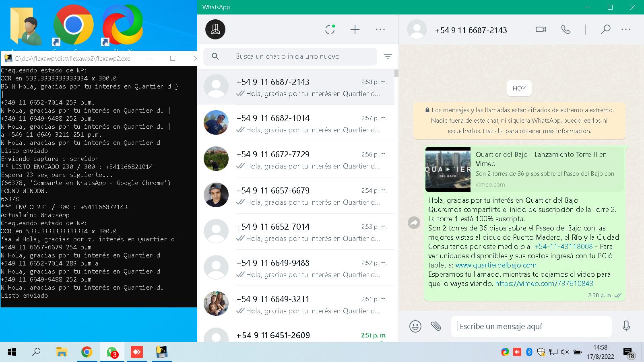Open chat +54 9 11 6657-6679

[296, 195]
